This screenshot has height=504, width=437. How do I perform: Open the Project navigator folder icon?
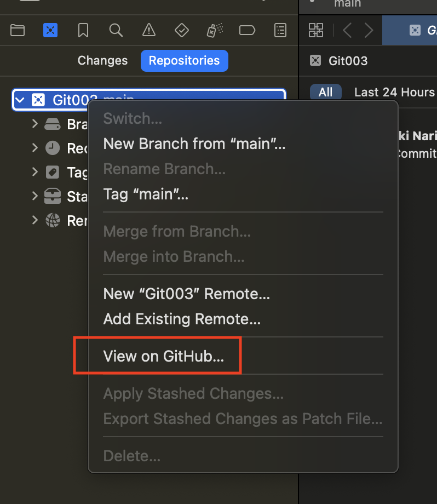(18, 31)
